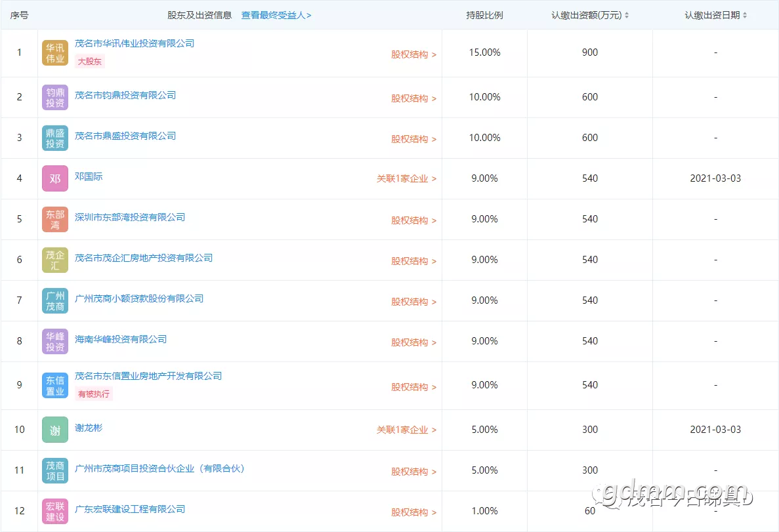Expand 股权结构 for 东信置业房地产开发
Screen dimensions: 779x532
coord(413,388)
